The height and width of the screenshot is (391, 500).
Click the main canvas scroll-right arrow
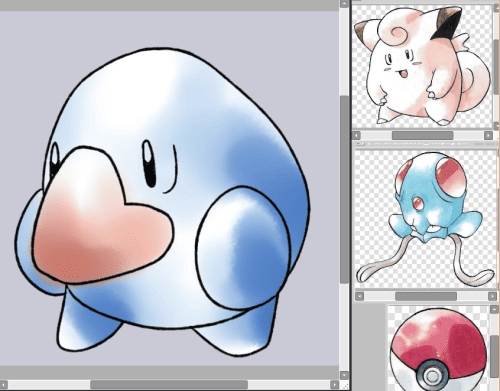(335, 385)
